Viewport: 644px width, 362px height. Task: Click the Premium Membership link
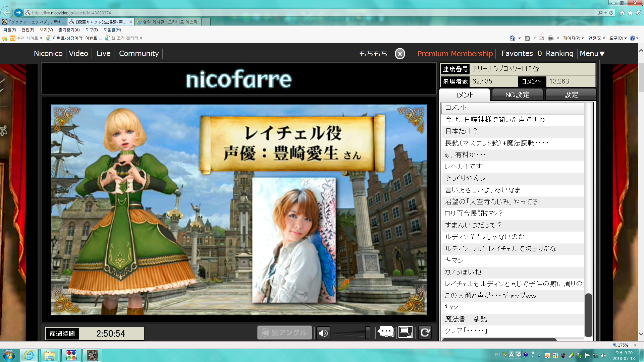coord(455,54)
